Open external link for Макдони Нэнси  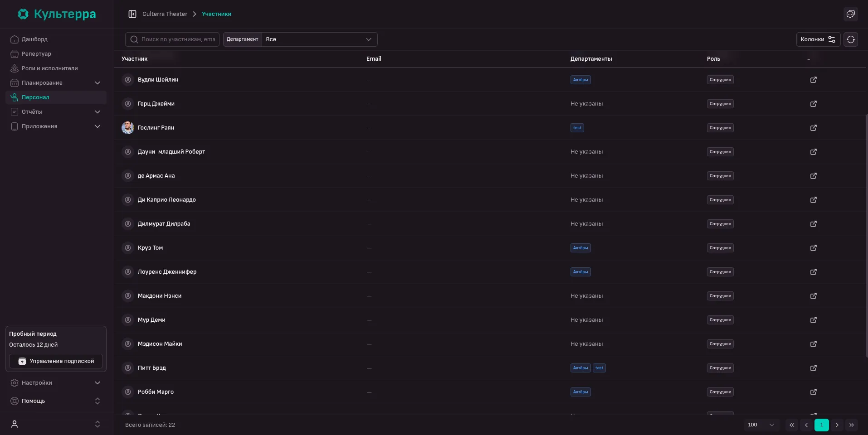814,296
